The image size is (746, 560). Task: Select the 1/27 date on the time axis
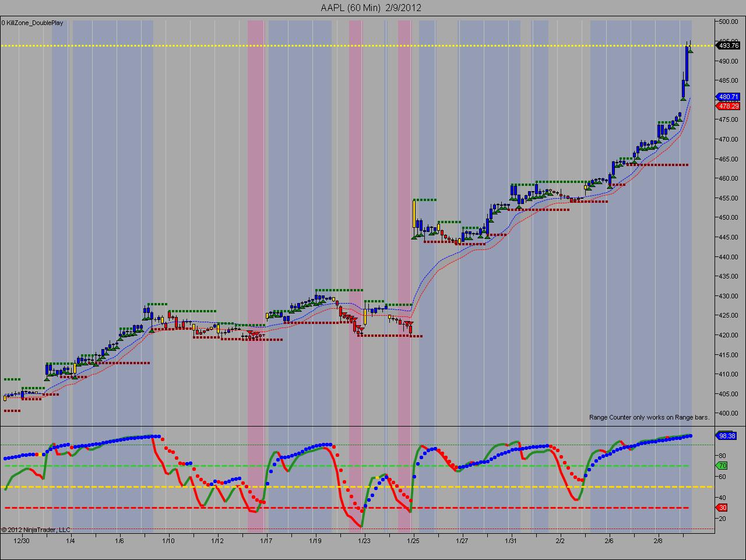click(x=462, y=541)
